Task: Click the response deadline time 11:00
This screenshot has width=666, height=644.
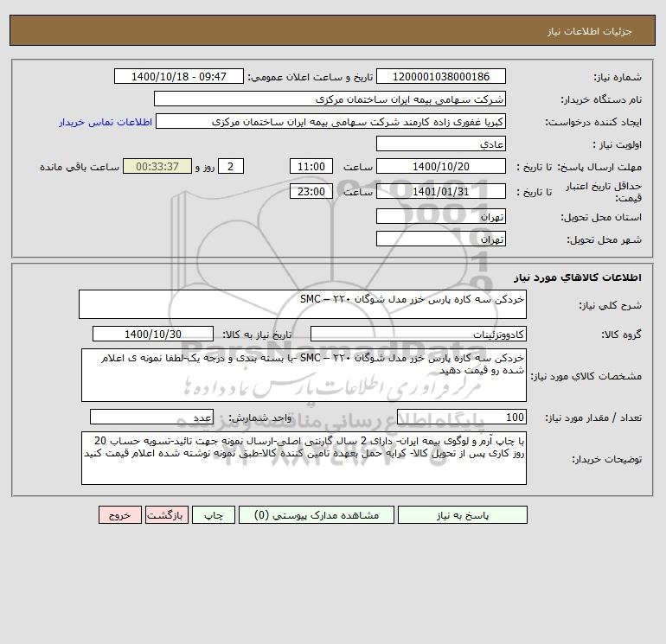Action: 311,167
